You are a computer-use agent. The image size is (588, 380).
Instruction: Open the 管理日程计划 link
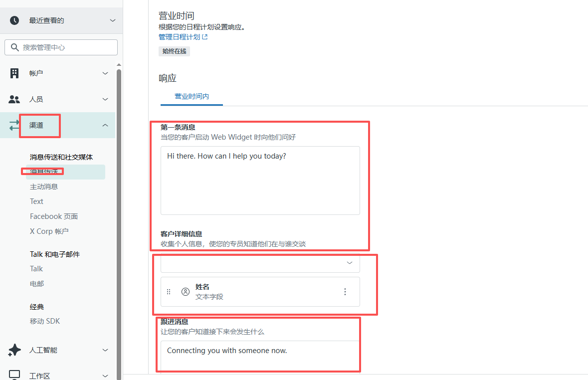click(180, 36)
